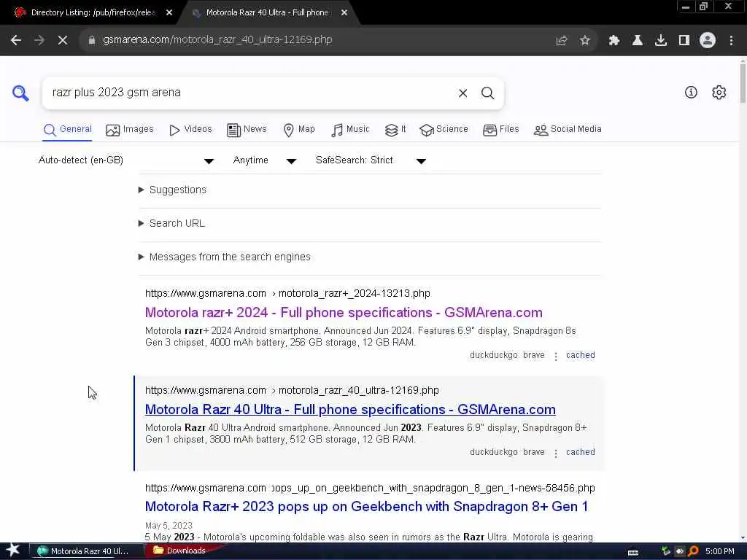Clear the search query with X
Image resolution: width=747 pixels, height=560 pixels.
click(x=462, y=93)
